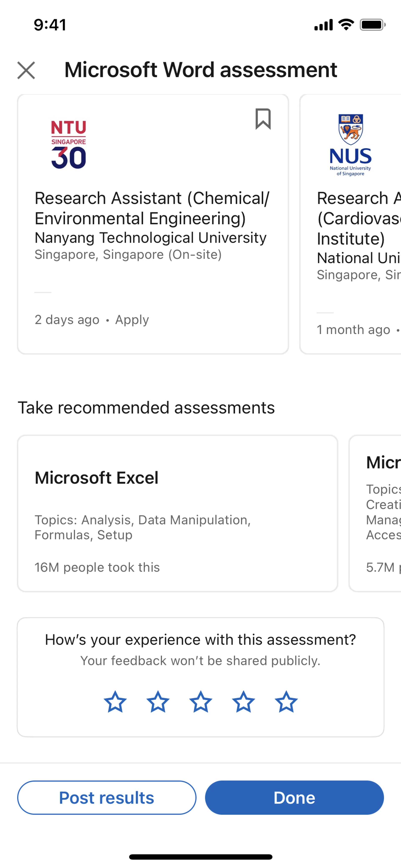
Task: Open the Nanyang Technological University company name
Action: [150, 238]
